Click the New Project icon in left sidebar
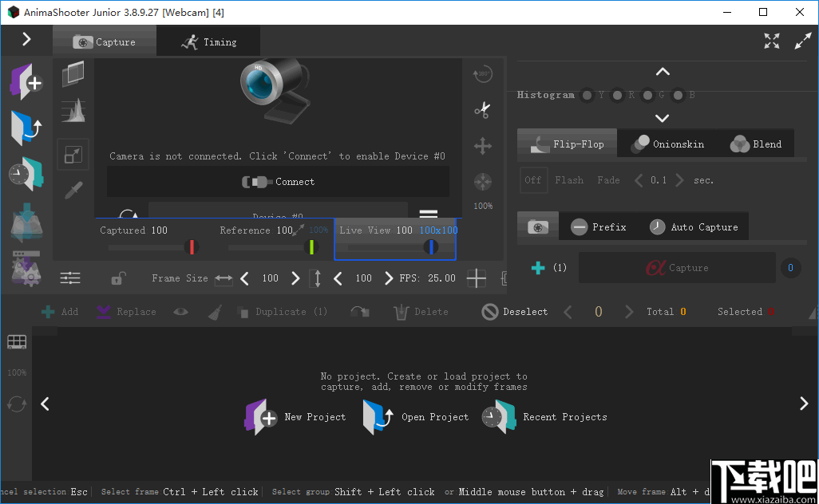 26,82
